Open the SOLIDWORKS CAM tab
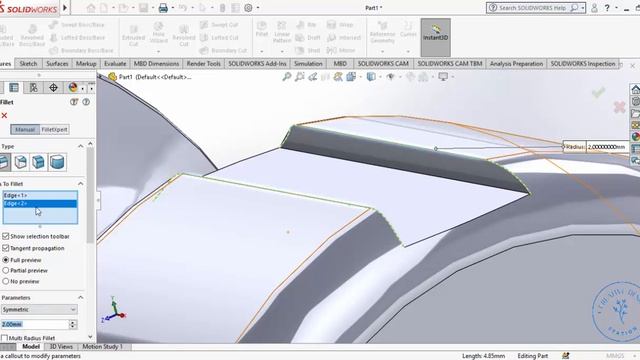Viewport: 640px width, 360px height. tap(383, 64)
